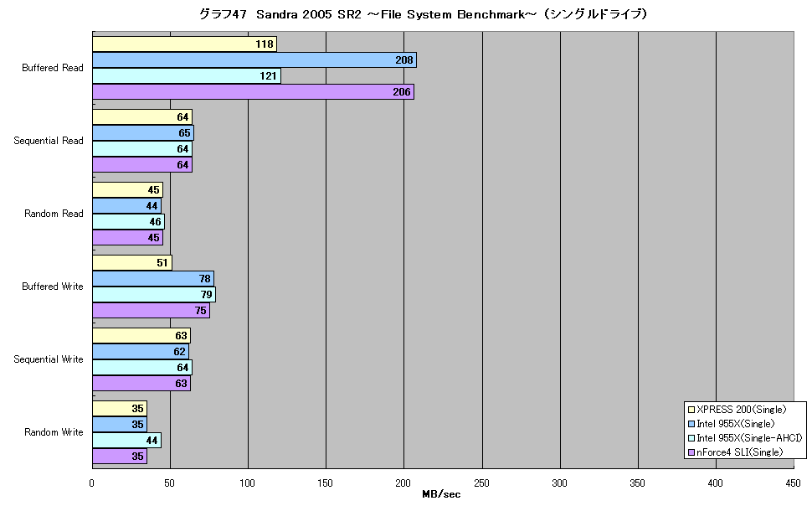Click the XPRESS 200(Single) legend text
The width and height of the screenshot is (812, 506).
click(742, 410)
